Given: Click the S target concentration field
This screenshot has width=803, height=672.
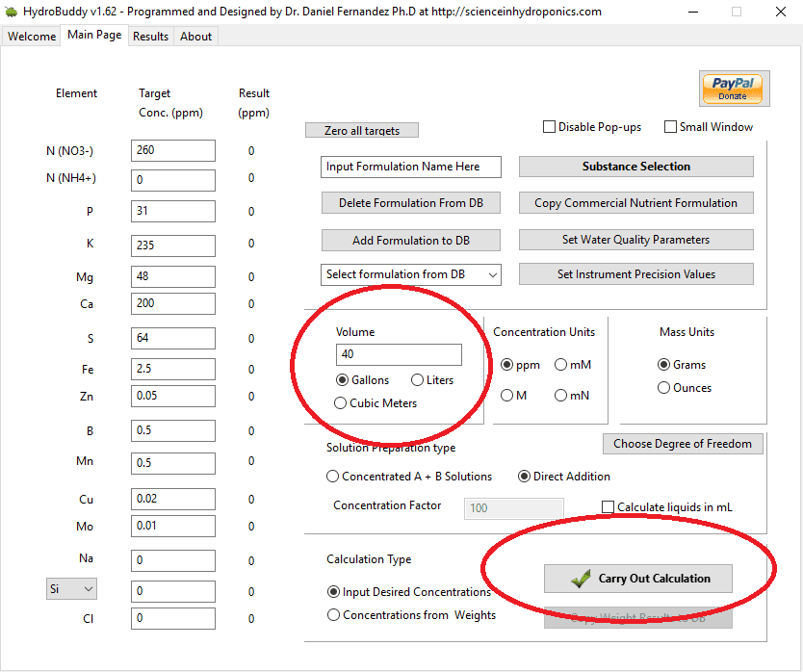Looking at the screenshot, I should coord(173,338).
